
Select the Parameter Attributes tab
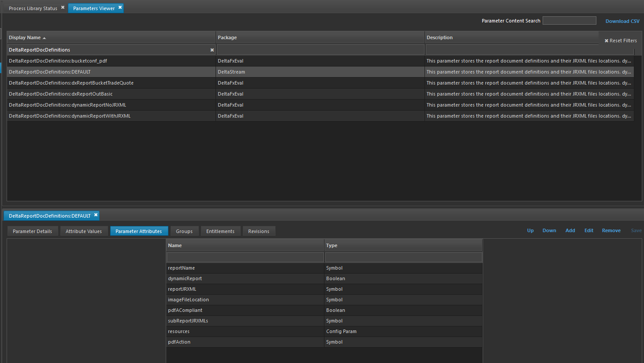(x=138, y=231)
